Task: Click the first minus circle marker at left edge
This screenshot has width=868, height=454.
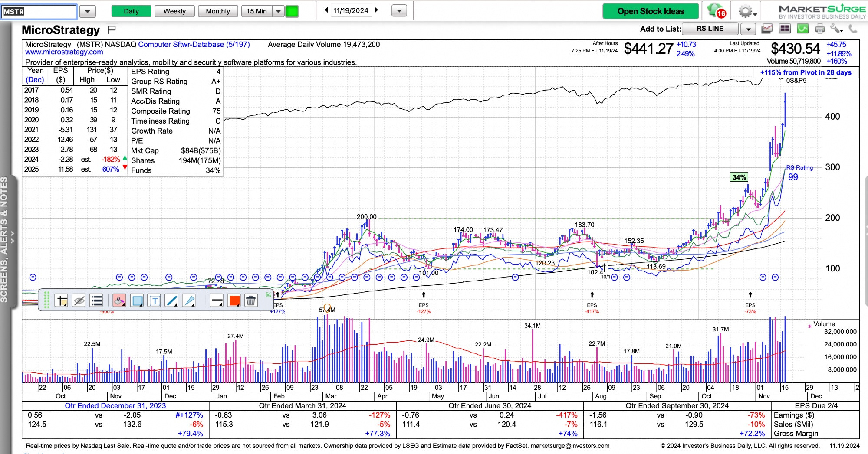Action: point(33,277)
